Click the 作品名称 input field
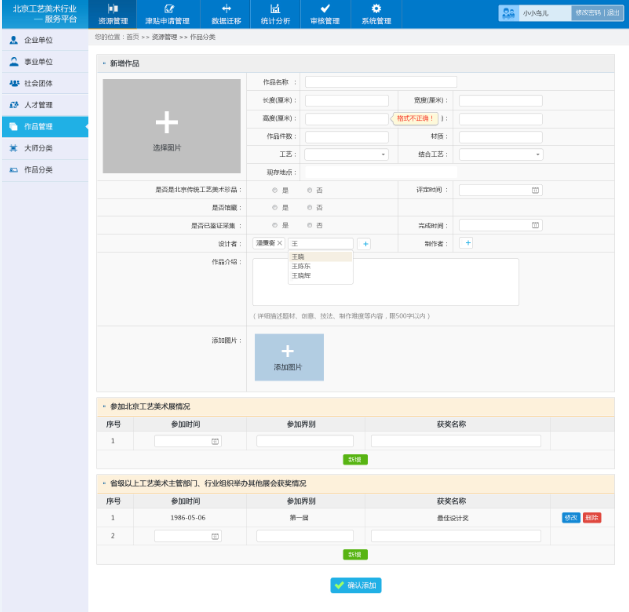 380,82
